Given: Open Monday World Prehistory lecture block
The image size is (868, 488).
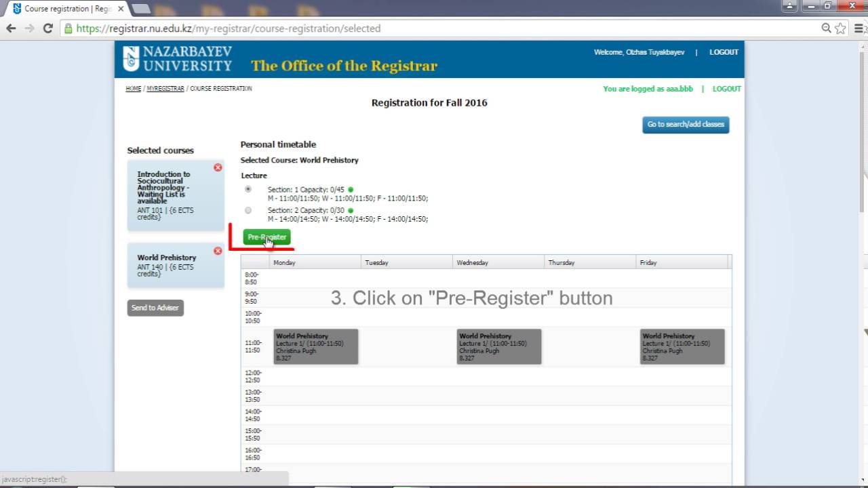Looking at the screenshot, I should (x=316, y=346).
